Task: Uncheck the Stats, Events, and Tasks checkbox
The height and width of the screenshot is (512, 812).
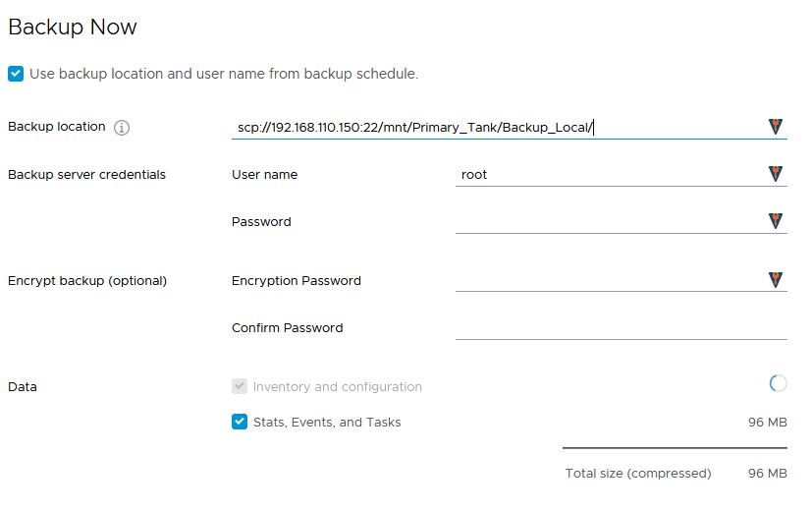Action: click(240, 422)
